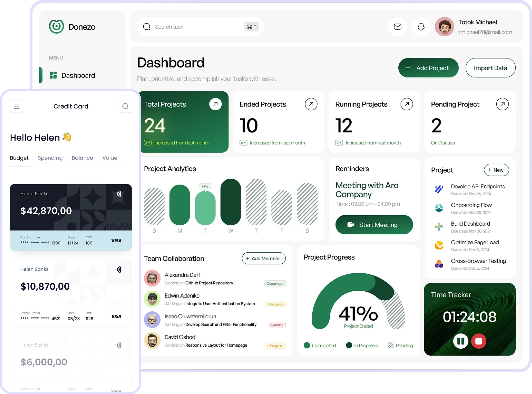Switch to the Balance tab

tap(82, 158)
